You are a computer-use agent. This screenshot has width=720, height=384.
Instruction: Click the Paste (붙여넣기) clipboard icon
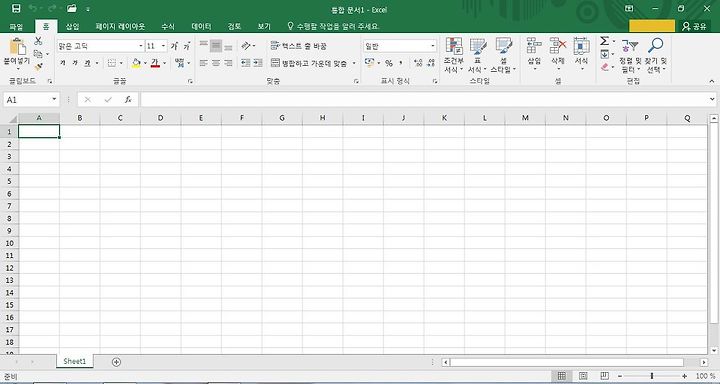click(x=17, y=47)
